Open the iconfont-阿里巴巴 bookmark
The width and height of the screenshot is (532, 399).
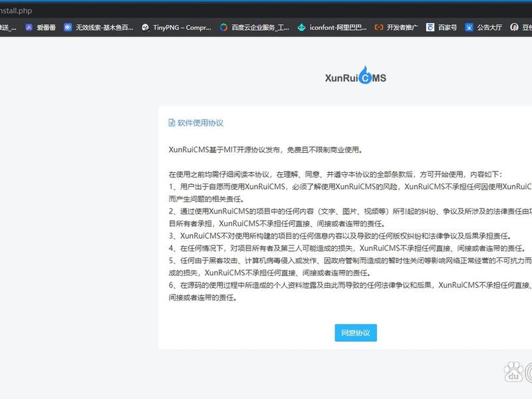tap(332, 27)
